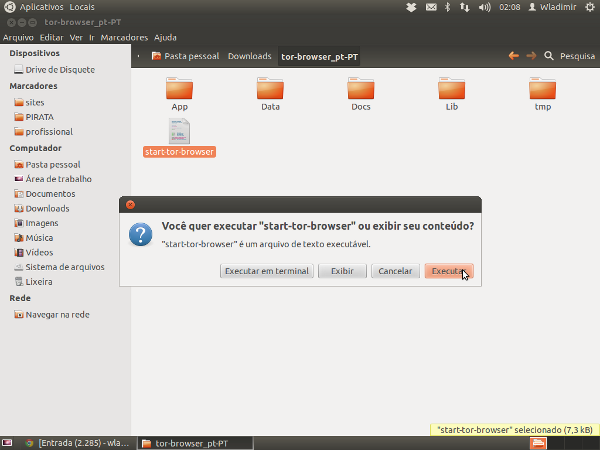Click Pesquisa search label
The image size is (600, 450).
click(577, 56)
